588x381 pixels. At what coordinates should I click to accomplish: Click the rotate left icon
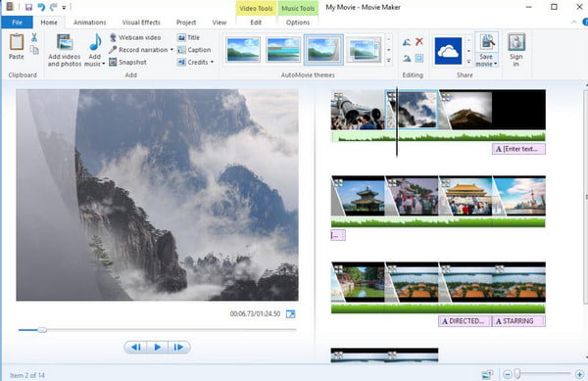click(x=407, y=42)
